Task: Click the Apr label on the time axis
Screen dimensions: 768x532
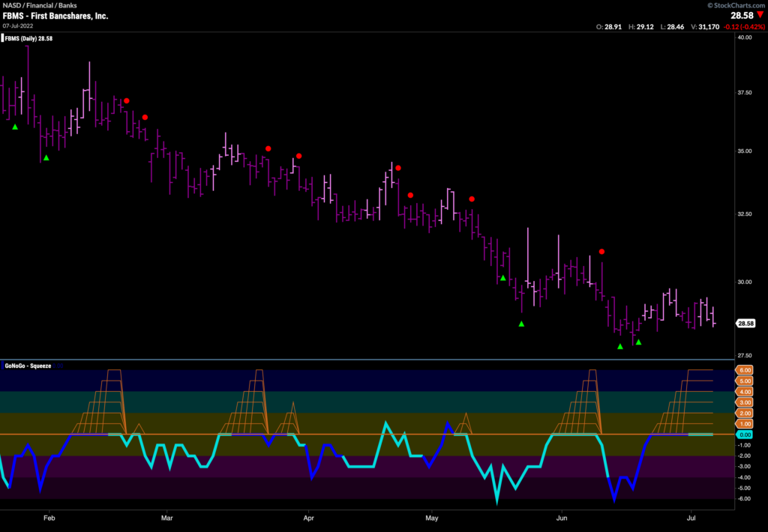Action: point(308,517)
